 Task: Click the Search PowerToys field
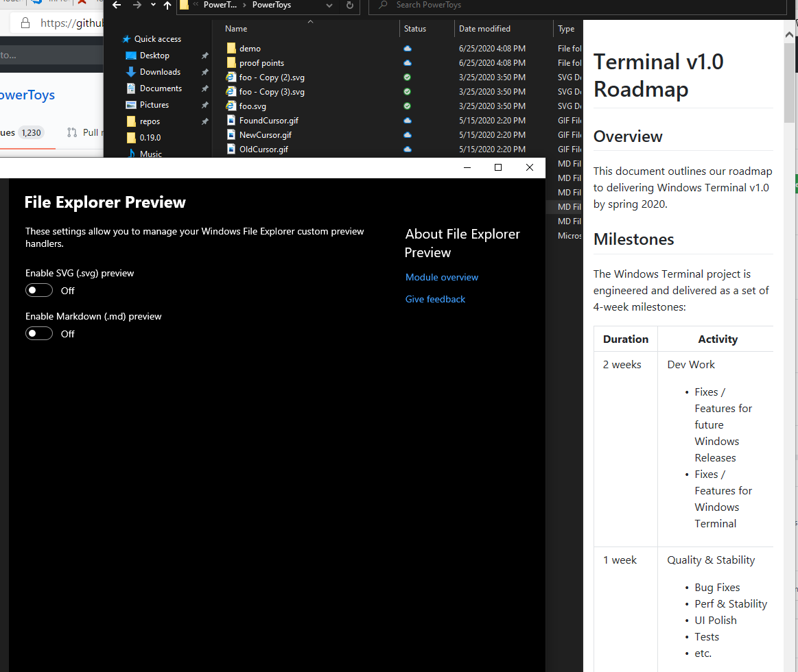click(x=578, y=5)
